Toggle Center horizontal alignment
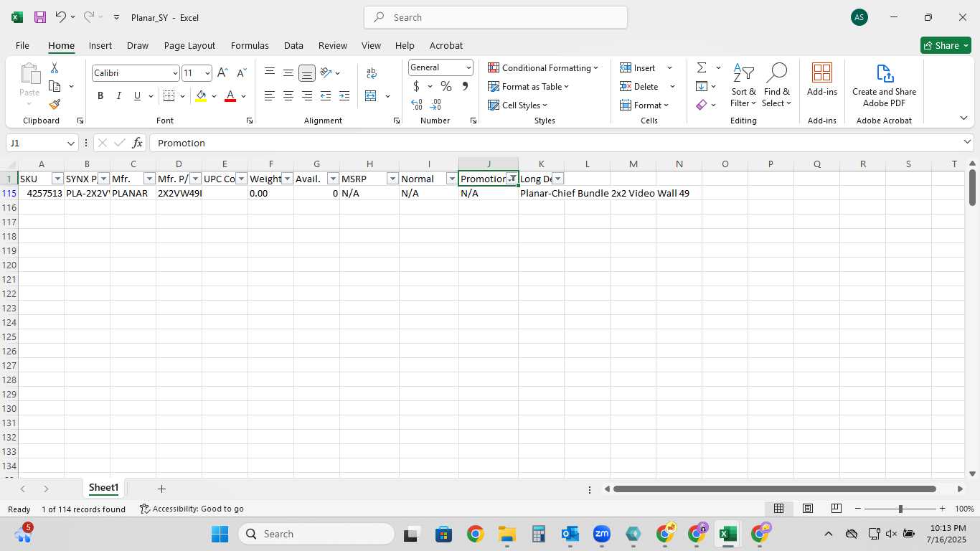The height and width of the screenshot is (551, 980). [288, 96]
